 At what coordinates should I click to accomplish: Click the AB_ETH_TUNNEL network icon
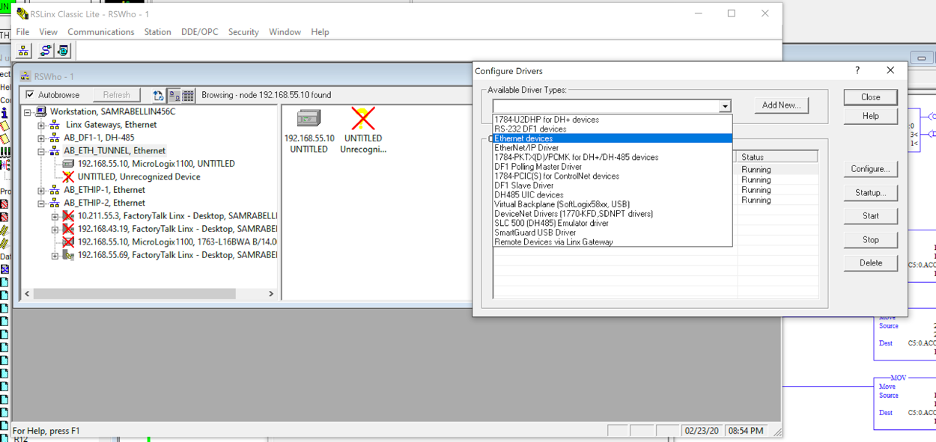click(x=54, y=151)
